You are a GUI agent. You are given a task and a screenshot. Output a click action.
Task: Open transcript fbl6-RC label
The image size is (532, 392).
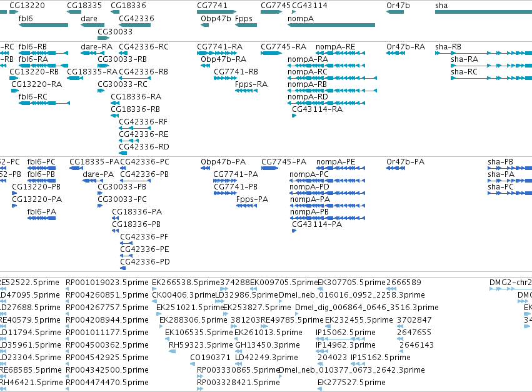(33, 97)
